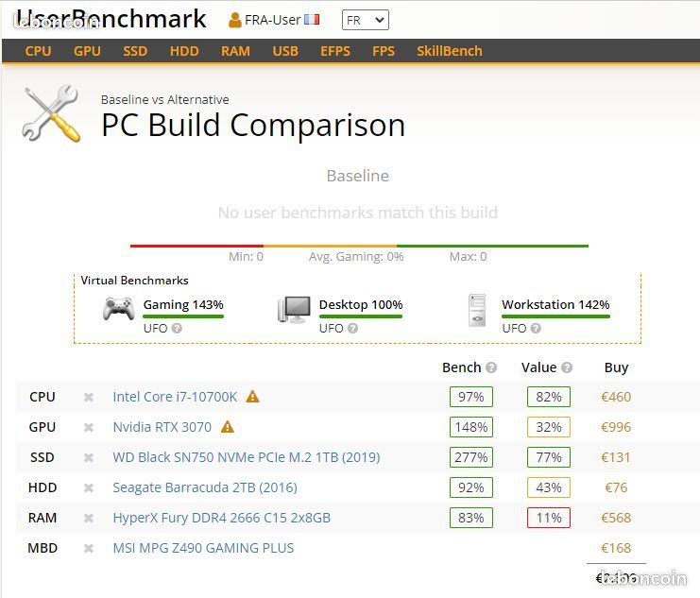Click the French flag icon
This screenshot has height=598, width=700.
tap(312, 20)
